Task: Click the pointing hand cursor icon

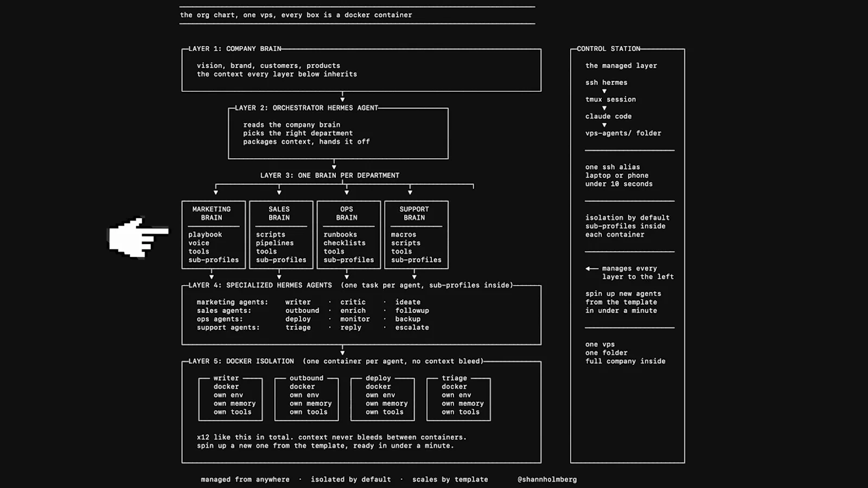Action: pos(139,237)
